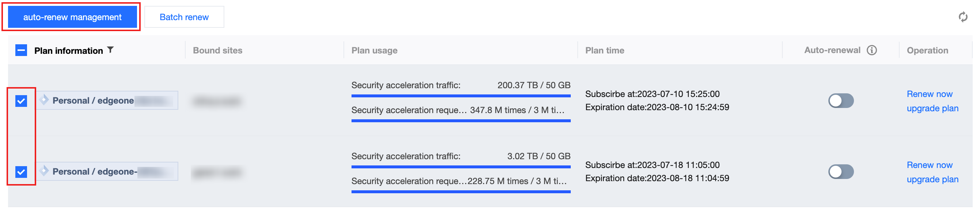Viewport: 980px width, 213px height.
Task: Click the 228.75 M requests usage bar
Action: pyautogui.click(x=461, y=192)
